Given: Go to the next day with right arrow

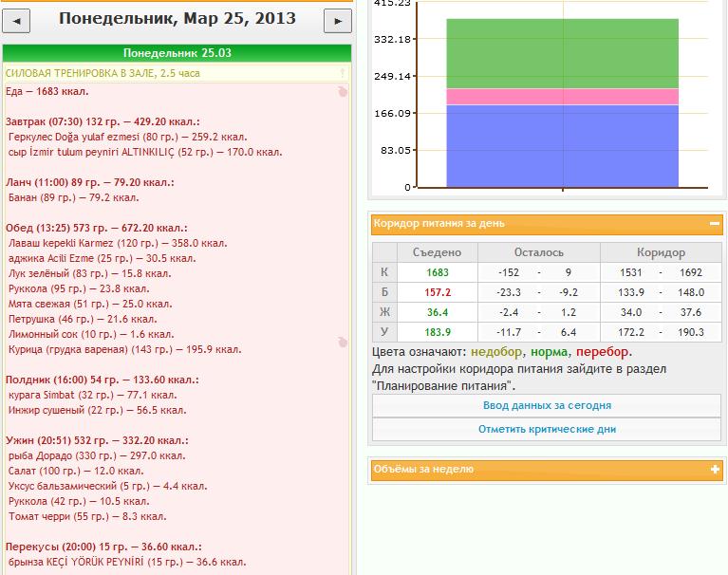Looking at the screenshot, I should [338, 21].
